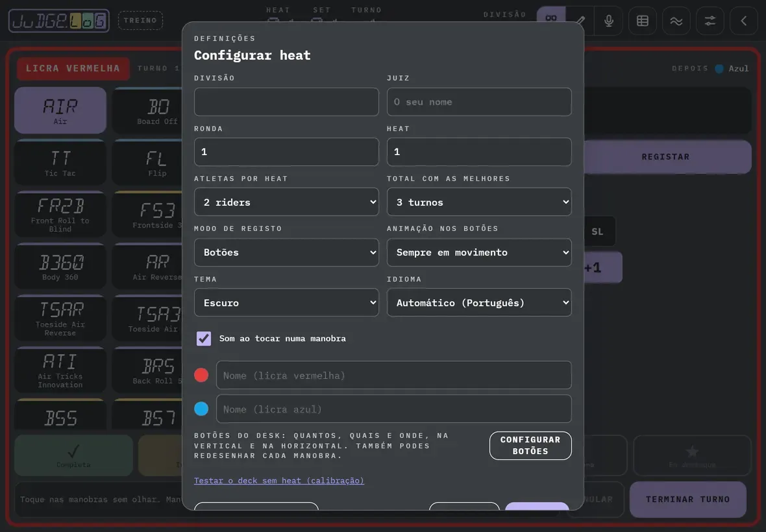Click the wave icon in top toolbar
The height and width of the screenshot is (532, 766).
[x=676, y=21]
